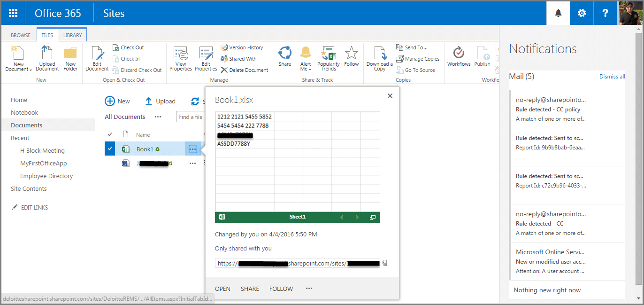The width and height of the screenshot is (644, 305).
Task: Share the document via ribbon
Action: pyautogui.click(x=285, y=57)
